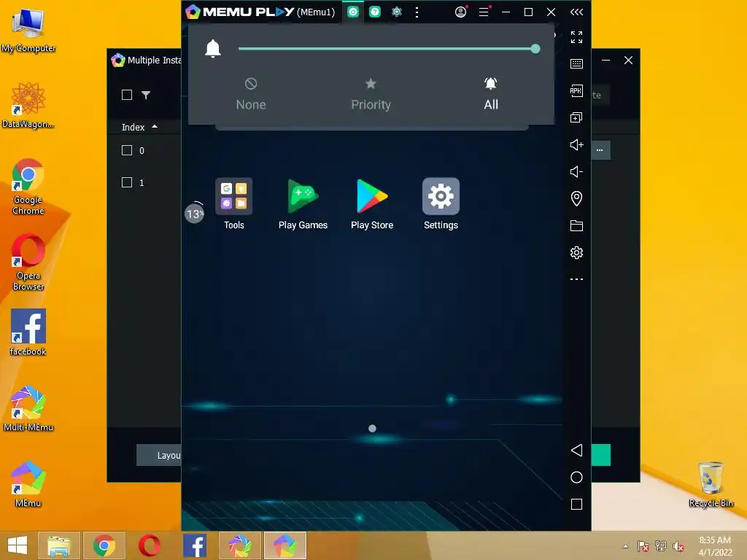This screenshot has height=560, width=747.
Task: Show hidden system tray icons arrow
Action: click(x=625, y=546)
